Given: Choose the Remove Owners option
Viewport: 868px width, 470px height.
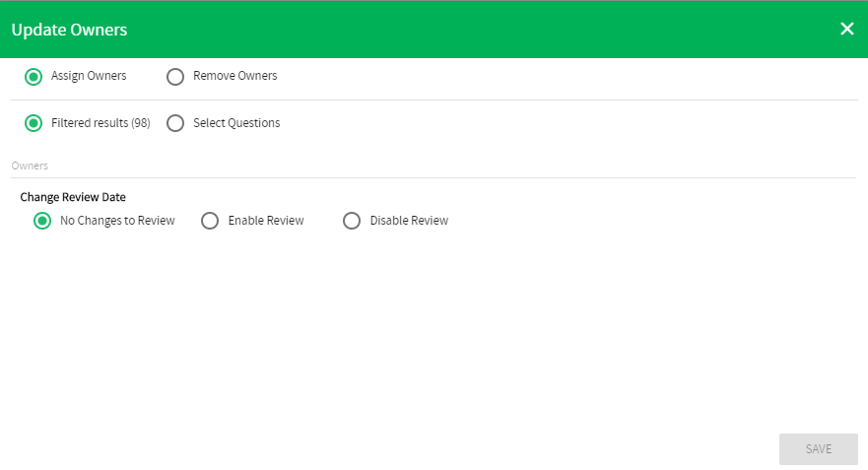Looking at the screenshot, I should tap(175, 77).
